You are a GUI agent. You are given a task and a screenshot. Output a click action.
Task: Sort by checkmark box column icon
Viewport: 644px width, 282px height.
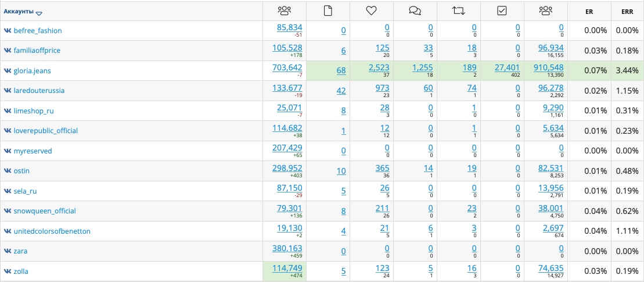[502, 11]
